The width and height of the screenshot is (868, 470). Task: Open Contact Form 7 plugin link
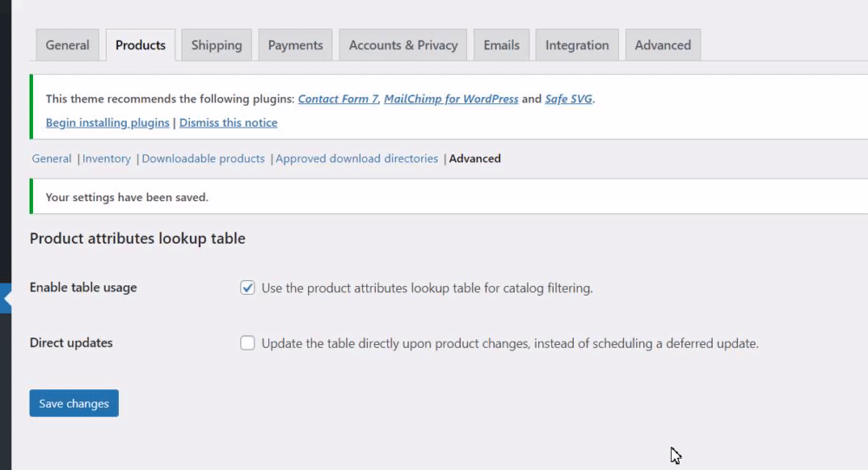click(x=338, y=99)
